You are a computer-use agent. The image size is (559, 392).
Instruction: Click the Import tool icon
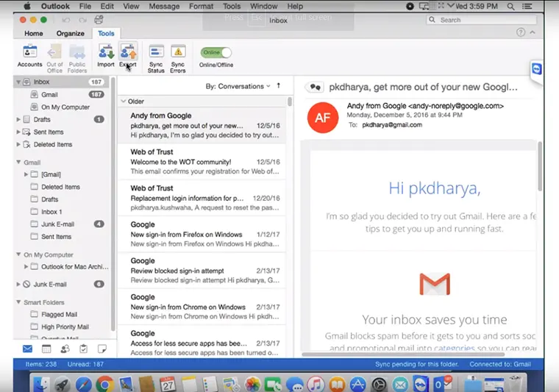click(106, 55)
